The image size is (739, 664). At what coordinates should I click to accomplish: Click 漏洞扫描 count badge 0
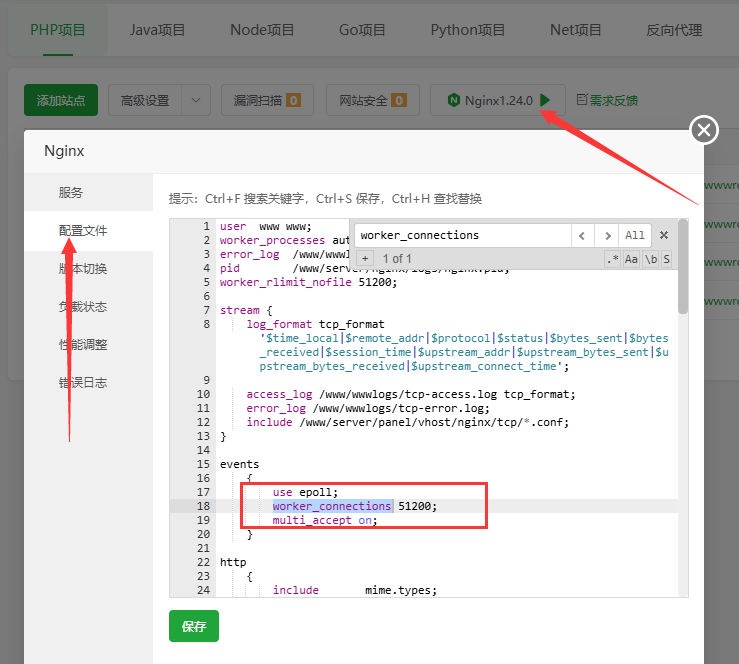tap(293, 100)
